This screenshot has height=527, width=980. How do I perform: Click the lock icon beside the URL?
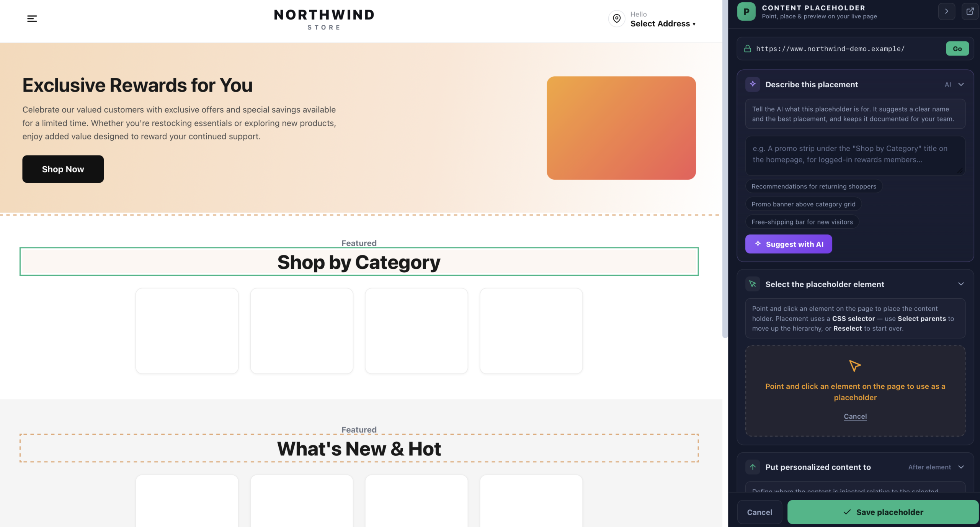point(747,49)
